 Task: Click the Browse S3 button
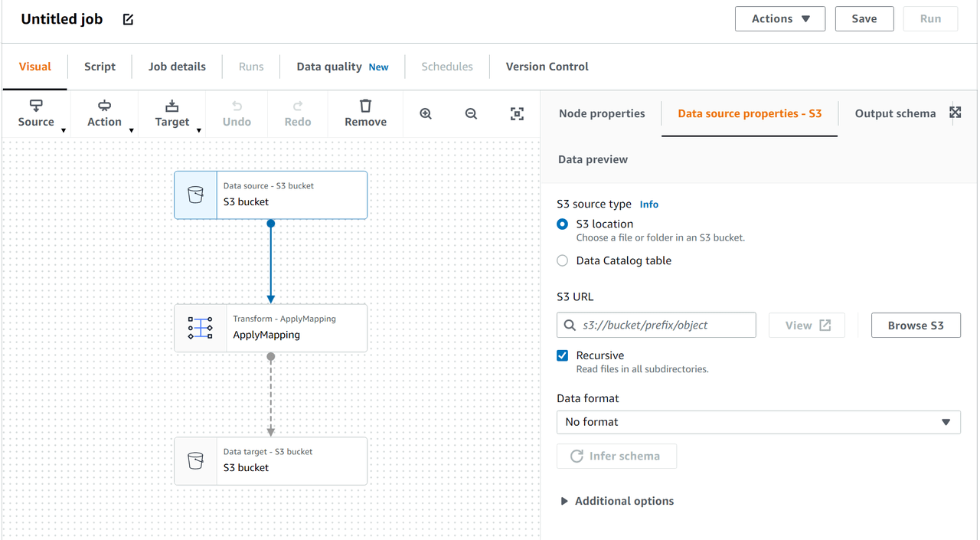916,325
